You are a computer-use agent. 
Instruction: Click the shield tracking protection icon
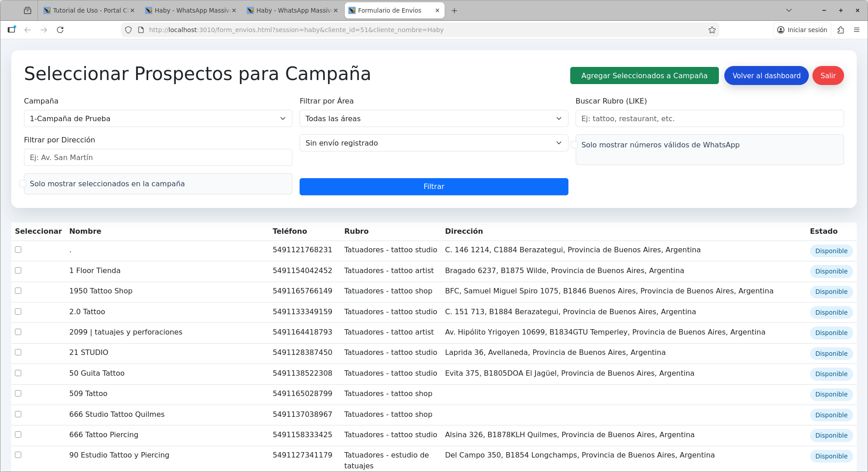click(128, 30)
